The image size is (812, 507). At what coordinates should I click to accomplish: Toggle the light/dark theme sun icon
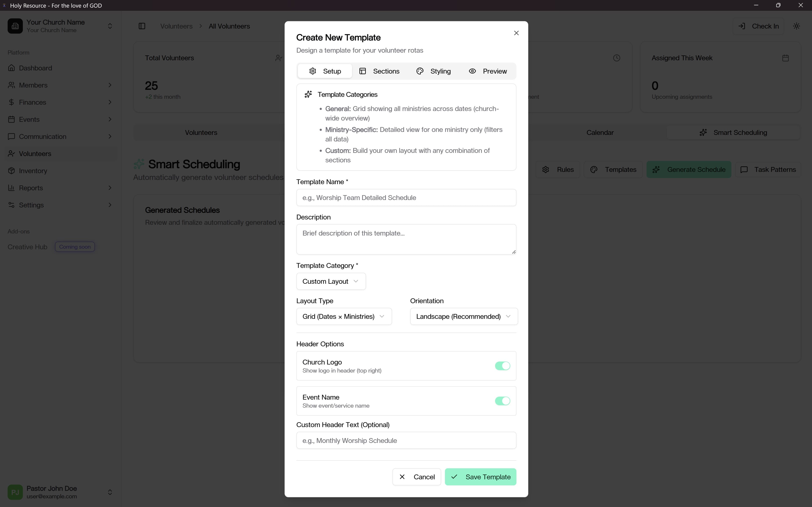point(797,26)
